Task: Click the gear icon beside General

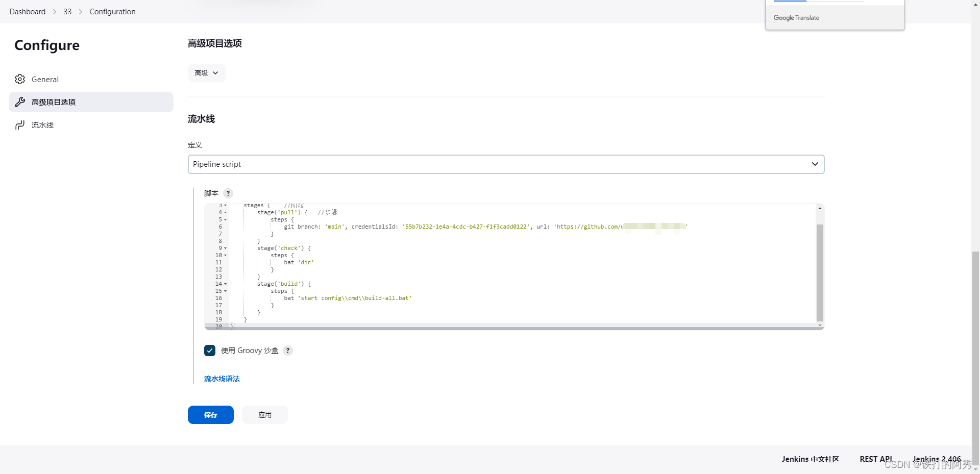Action: [x=20, y=79]
